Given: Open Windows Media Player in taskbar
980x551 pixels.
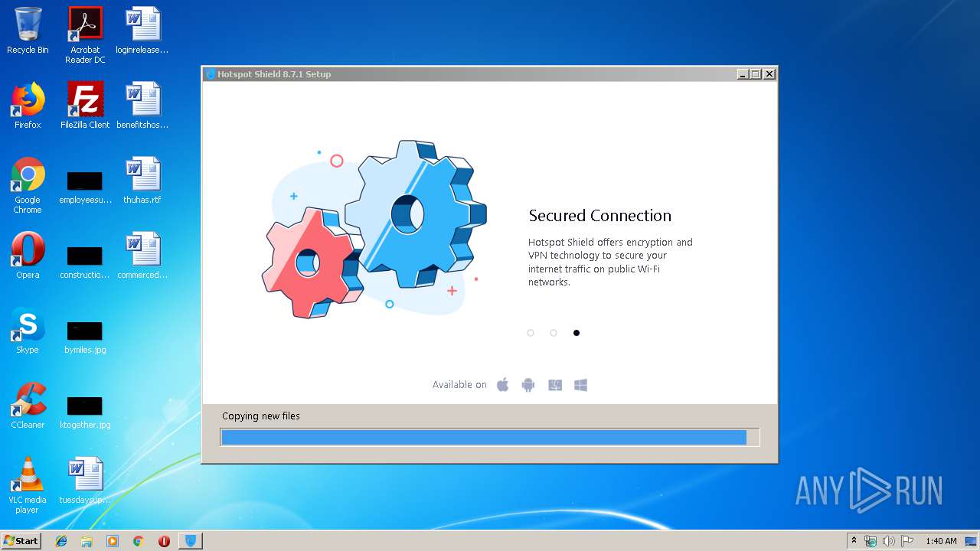Looking at the screenshot, I should tap(113, 541).
